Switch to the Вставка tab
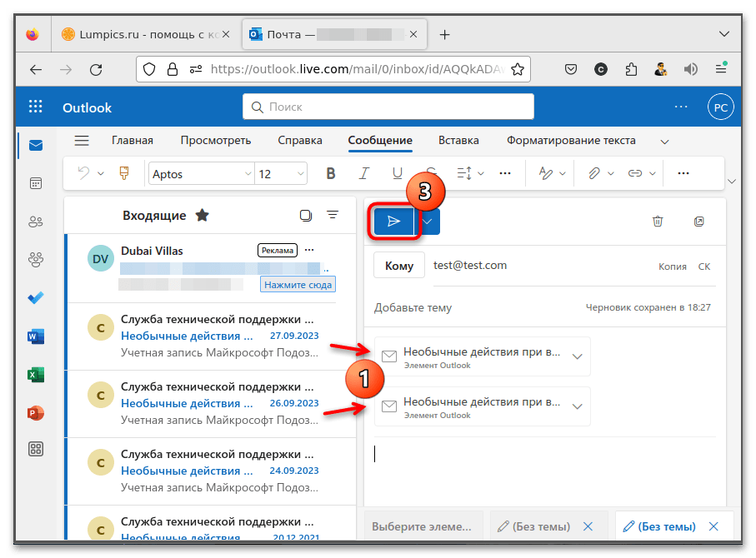 (x=458, y=140)
